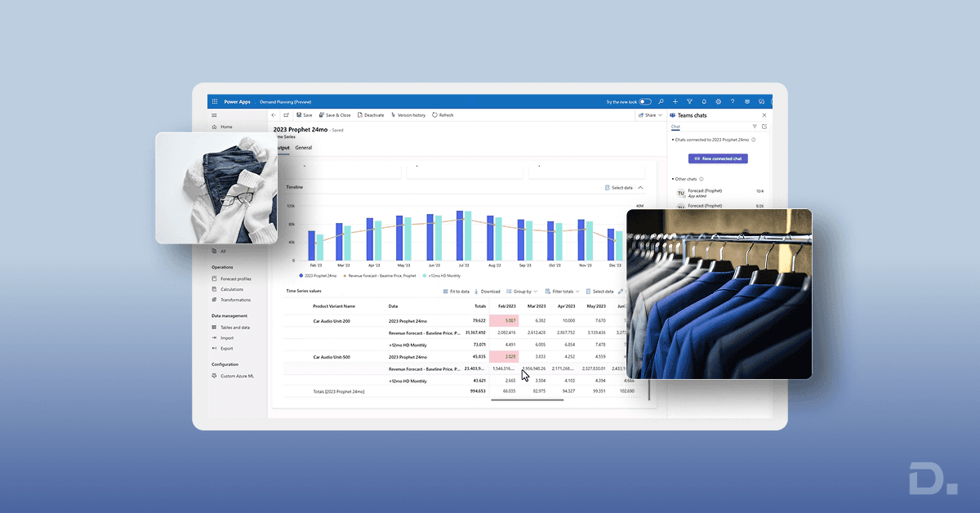Collapse the left navigation hamburger menu

(214, 115)
